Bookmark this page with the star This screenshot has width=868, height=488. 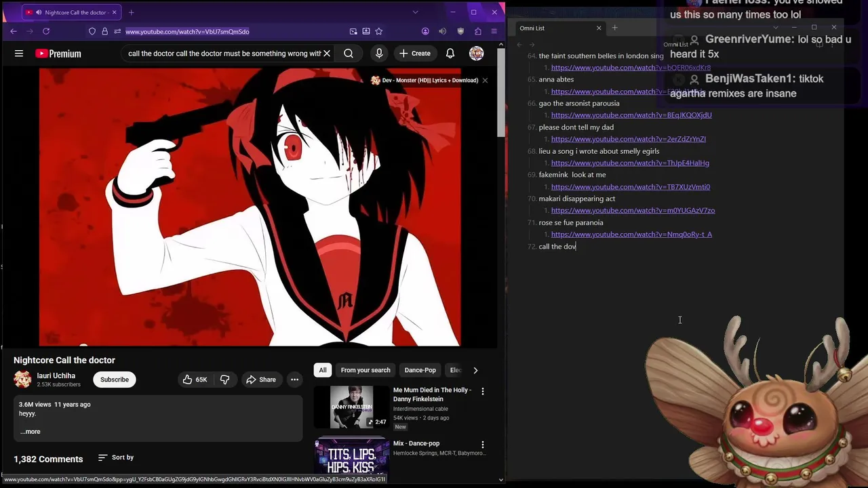(x=379, y=31)
